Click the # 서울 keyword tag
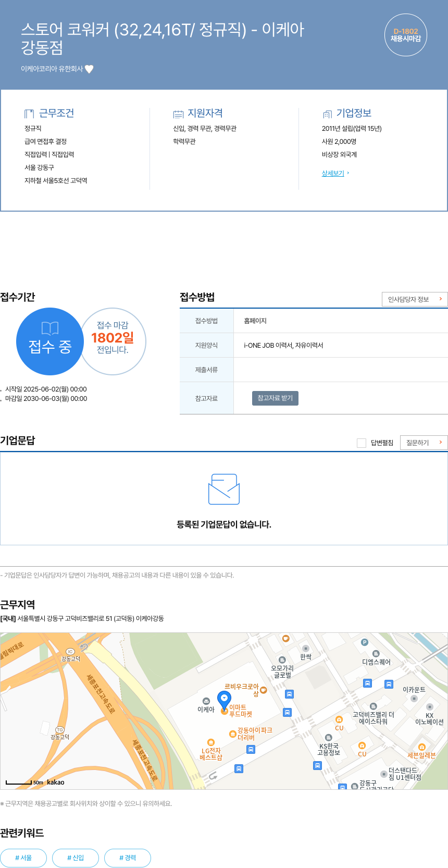 (x=23, y=858)
